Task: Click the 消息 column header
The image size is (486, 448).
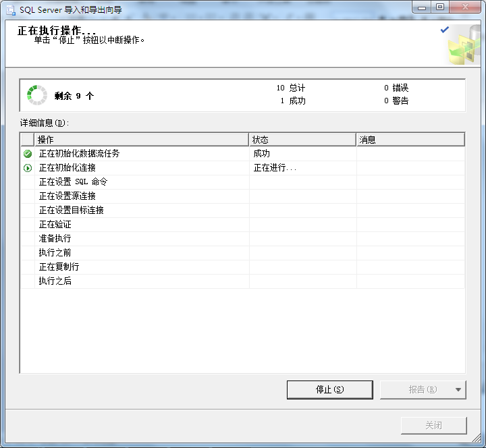Action: 410,140
